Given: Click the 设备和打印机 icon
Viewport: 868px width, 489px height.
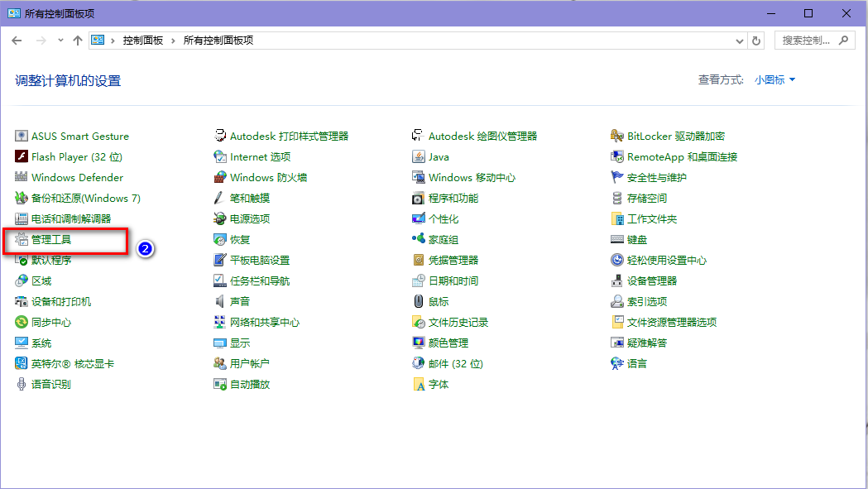Looking at the screenshot, I should click(21, 301).
